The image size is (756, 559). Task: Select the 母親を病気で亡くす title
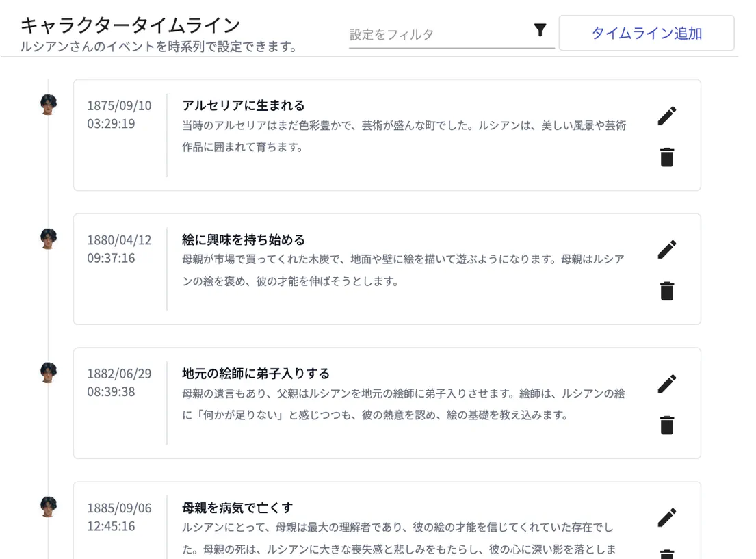[x=237, y=508]
